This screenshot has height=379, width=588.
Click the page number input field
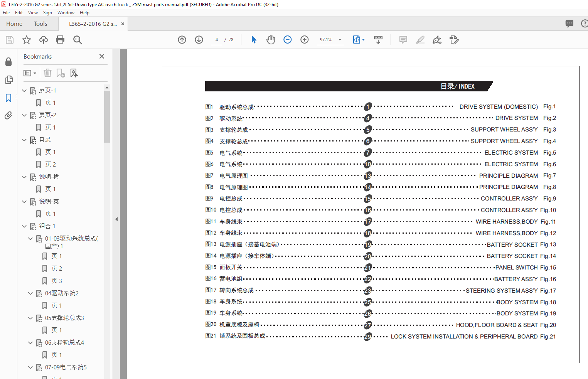click(217, 40)
